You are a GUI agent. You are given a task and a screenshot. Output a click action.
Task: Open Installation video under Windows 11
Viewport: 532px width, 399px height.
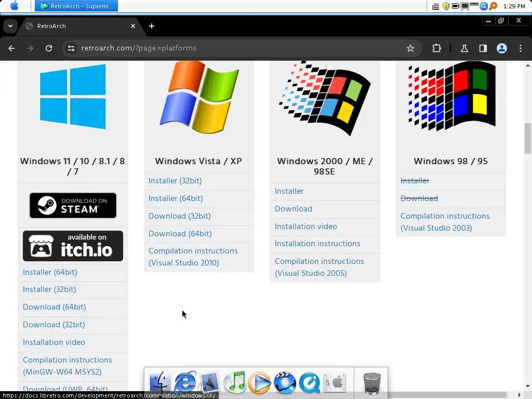[54, 342]
